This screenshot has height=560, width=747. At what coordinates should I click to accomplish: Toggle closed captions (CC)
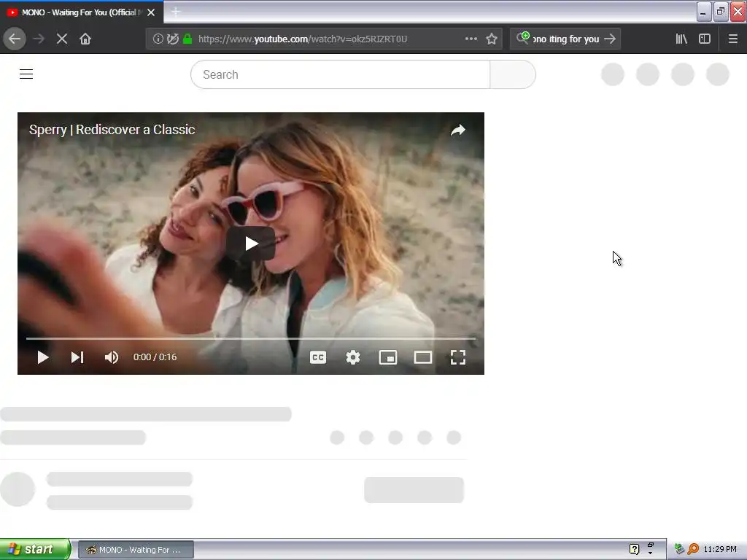pos(318,357)
